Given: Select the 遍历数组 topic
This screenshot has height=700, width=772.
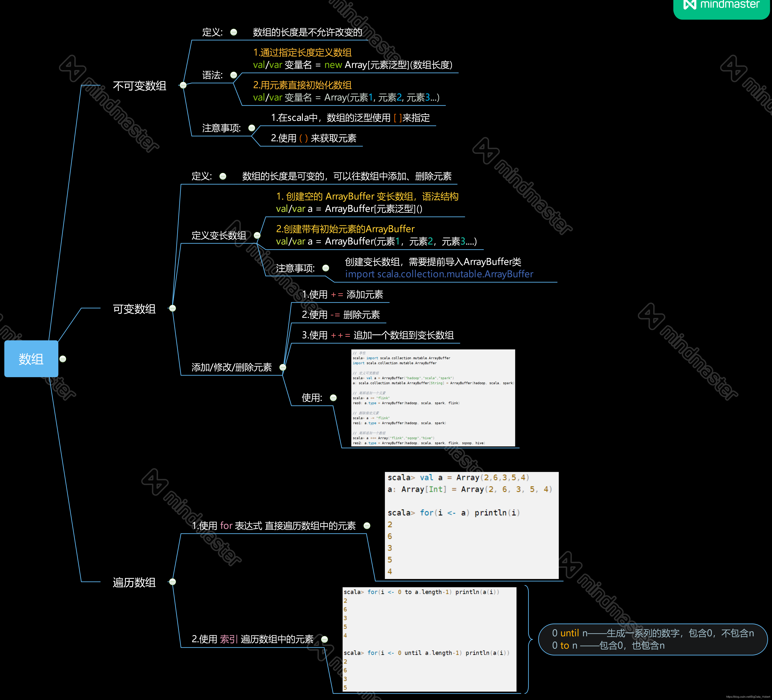Looking at the screenshot, I should coord(134,582).
